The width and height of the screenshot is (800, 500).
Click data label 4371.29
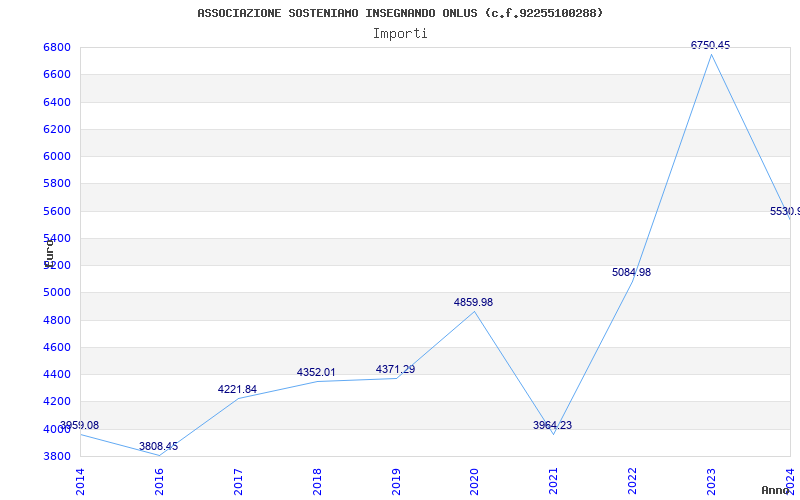point(395,369)
